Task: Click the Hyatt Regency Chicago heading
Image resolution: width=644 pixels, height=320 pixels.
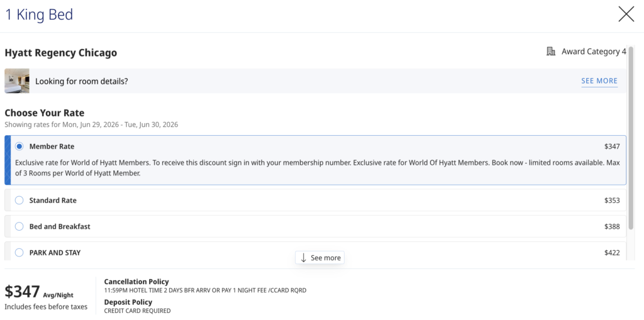Action: pyautogui.click(x=61, y=53)
